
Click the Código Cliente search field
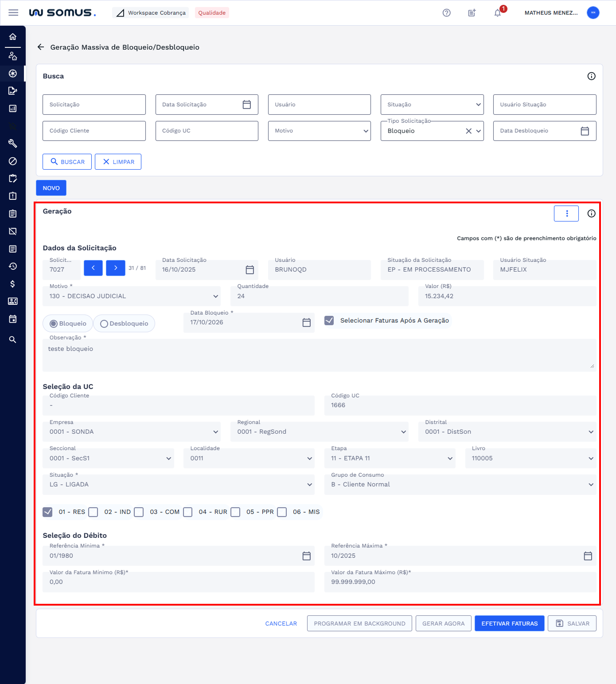94,131
